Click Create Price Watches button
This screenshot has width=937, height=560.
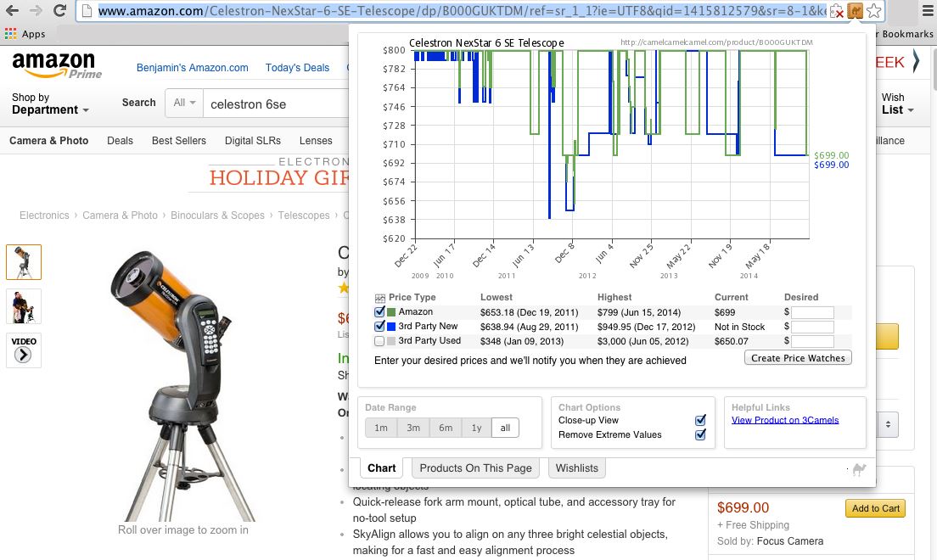coord(798,358)
